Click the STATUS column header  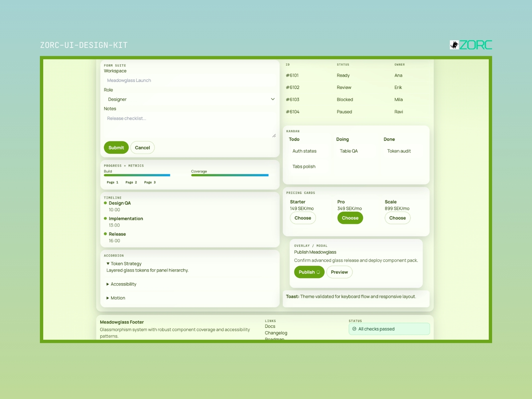[x=343, y=65]
